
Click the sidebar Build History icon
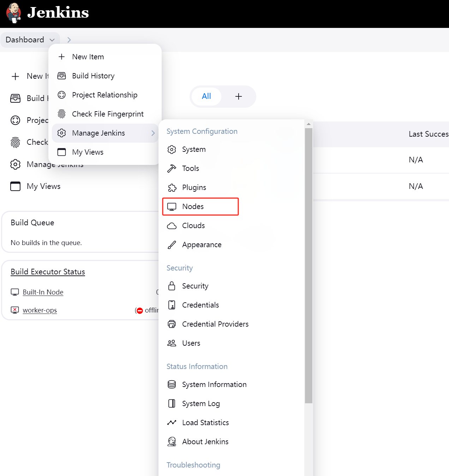coord(15,98)
